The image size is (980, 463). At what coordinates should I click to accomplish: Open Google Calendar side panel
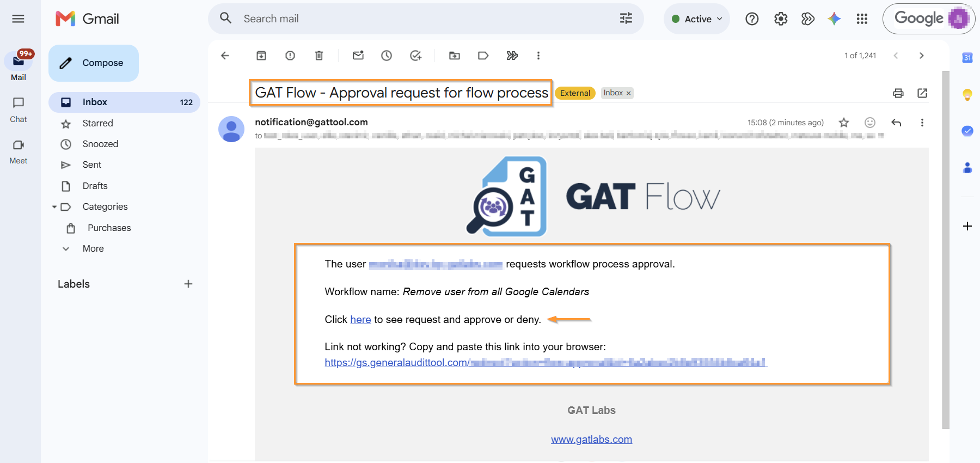[967, 58]
